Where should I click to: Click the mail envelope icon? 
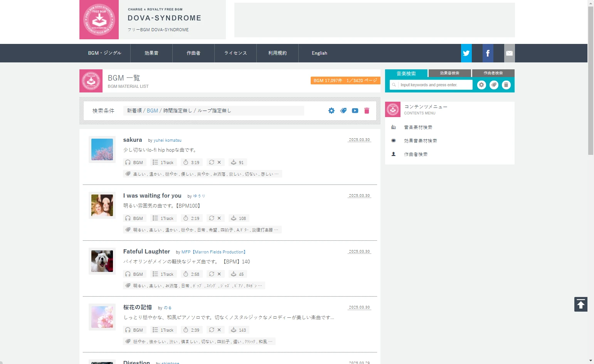click(509, 53)
